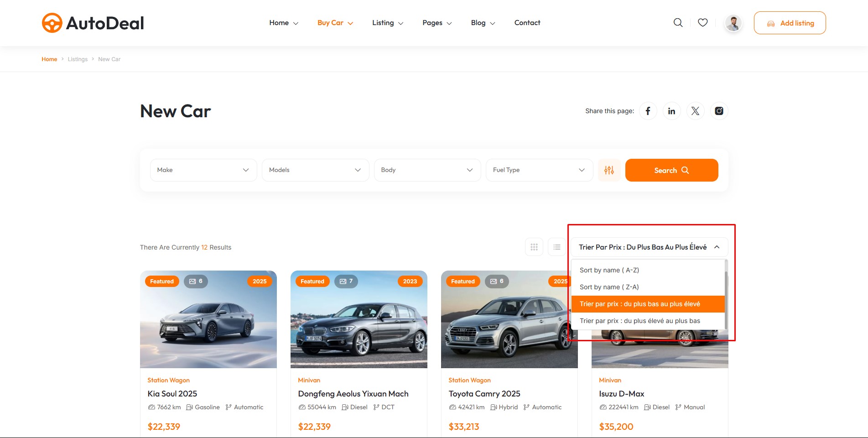Select Sort by name ( Z-A) option

(648, 287)
